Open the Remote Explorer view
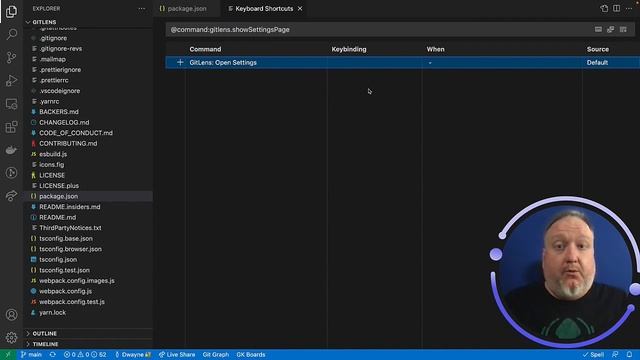640x360 pixels. tap(11, 104)
